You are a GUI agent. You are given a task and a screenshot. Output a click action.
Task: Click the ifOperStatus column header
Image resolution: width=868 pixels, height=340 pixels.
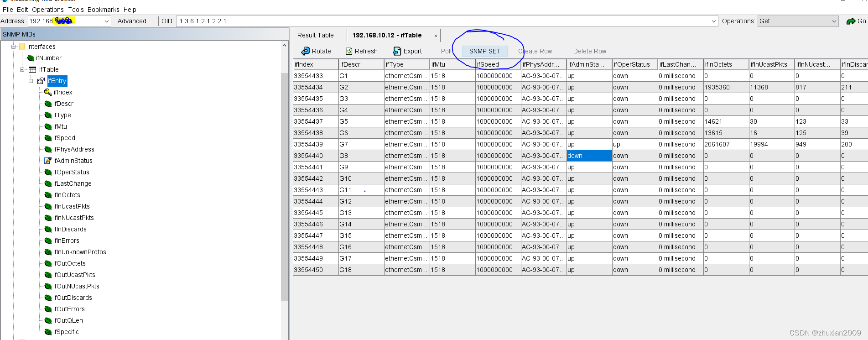click(635, 64)
